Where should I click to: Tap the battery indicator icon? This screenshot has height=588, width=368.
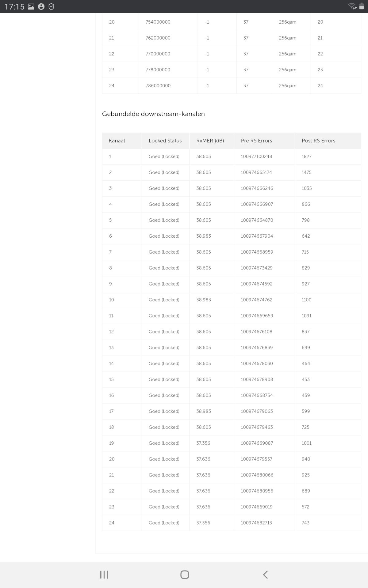(x=362, y=6)
